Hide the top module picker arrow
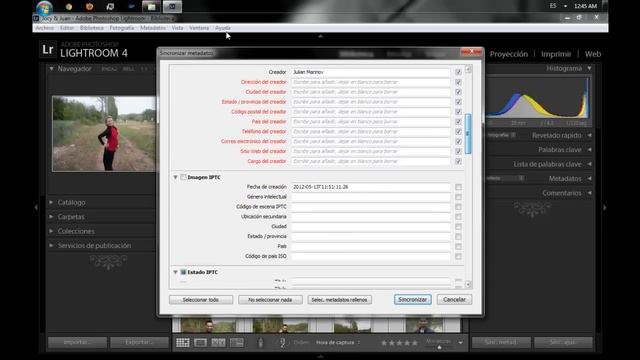 320,36
